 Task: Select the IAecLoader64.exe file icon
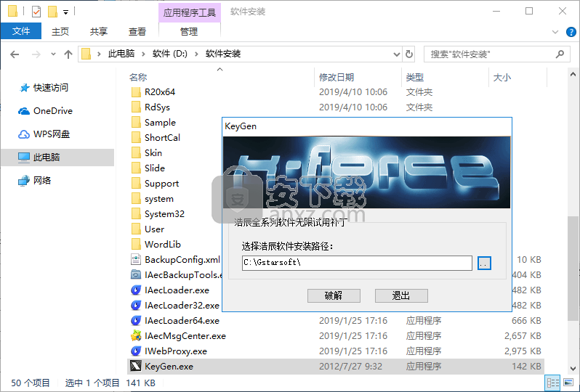pyautogui.click(x=136, y=320)
